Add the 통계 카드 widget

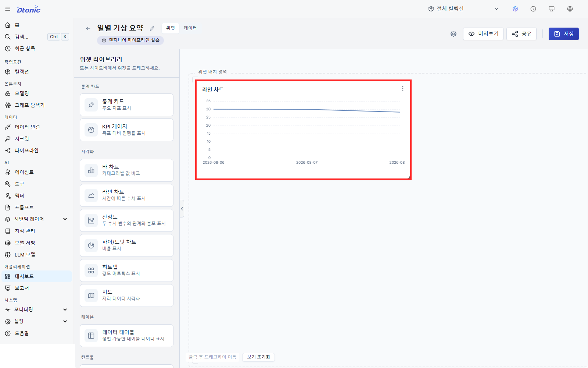(126, 105)
